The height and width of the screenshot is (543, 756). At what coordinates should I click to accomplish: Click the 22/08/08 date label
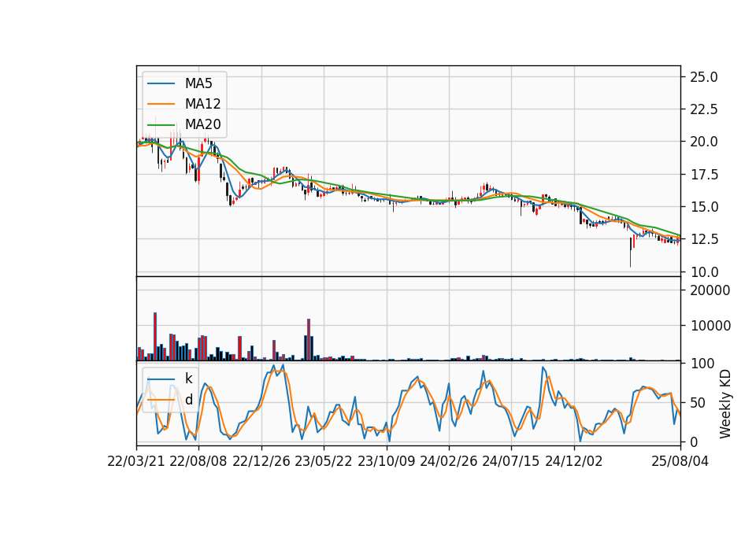click(x=198, y=462)
